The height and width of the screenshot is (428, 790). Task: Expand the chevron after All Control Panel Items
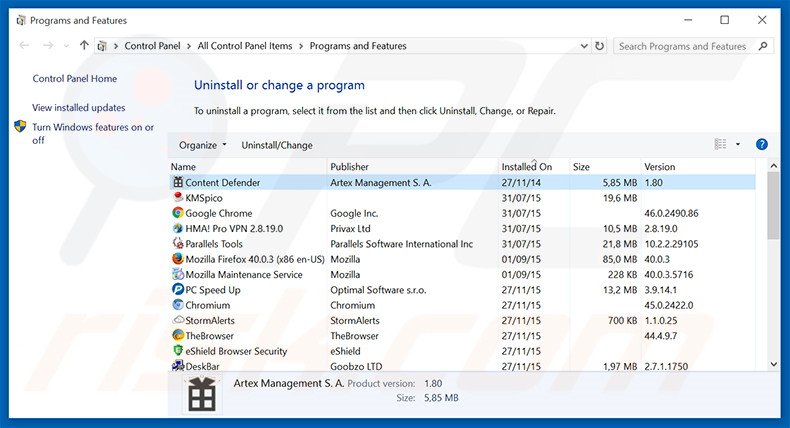[x=301, y=46]
